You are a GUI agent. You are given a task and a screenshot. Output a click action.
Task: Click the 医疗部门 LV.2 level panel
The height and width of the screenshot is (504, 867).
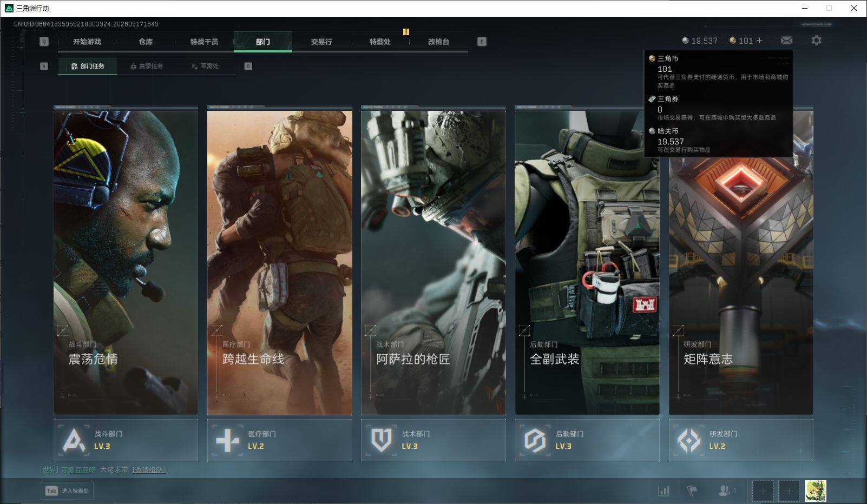279,440
